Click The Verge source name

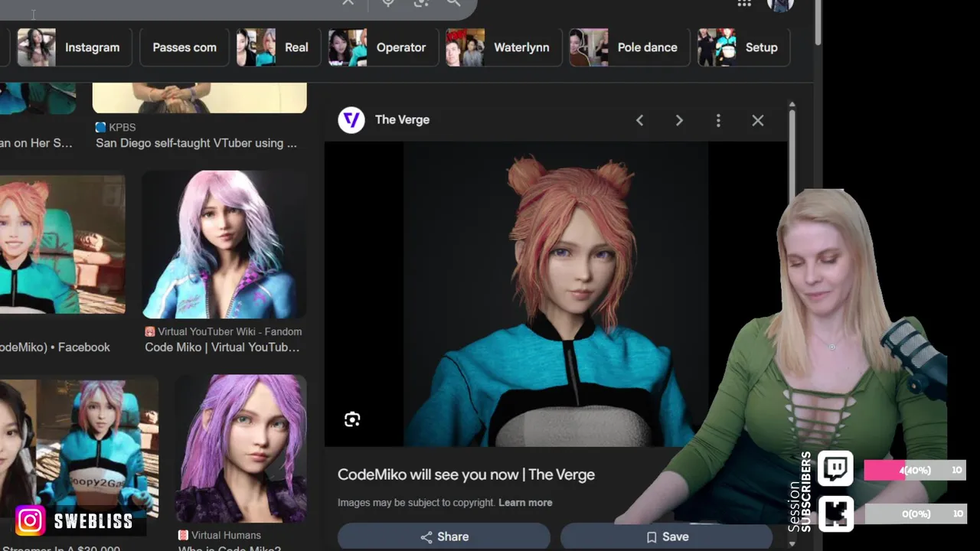402,120
